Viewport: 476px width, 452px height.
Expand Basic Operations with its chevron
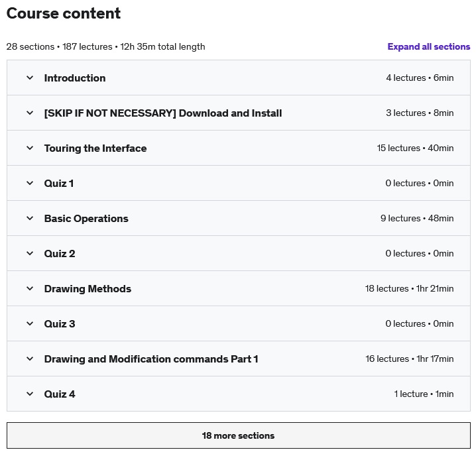(x=30, y=218)
